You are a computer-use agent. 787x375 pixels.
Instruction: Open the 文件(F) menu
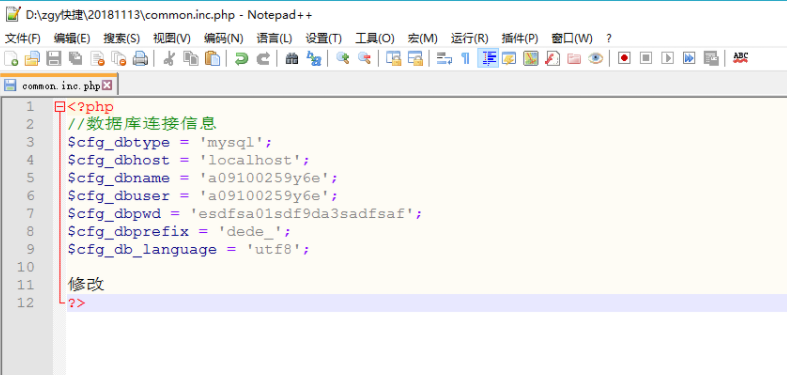(23, 39)
